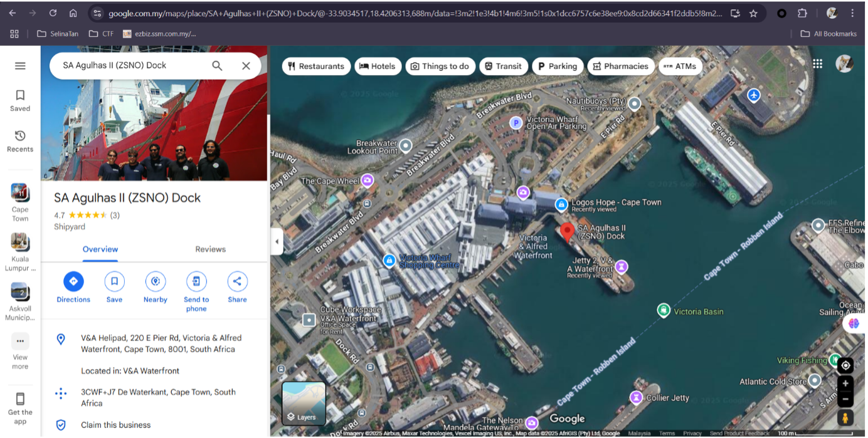The image size is (868, 438).
Task: Click the Logos Hope - Cape Town marker
Action: tap(561, 204)
